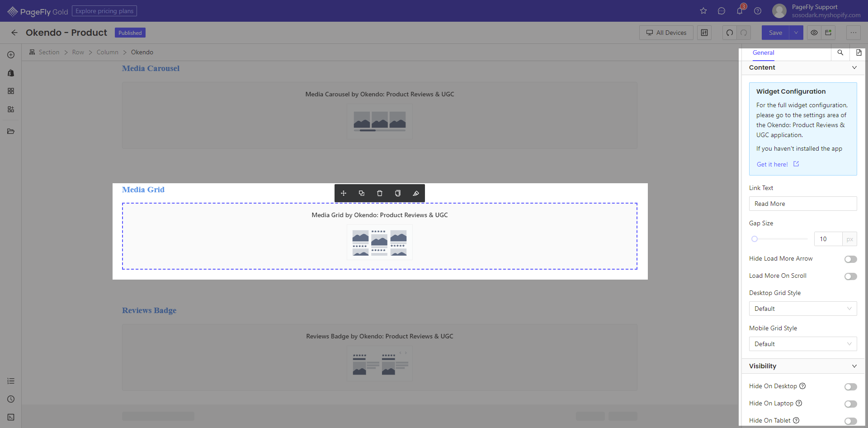The width and height of the screenshot is (868, 428).
Task: Open the chat support icon in top bar
Action: pyautogui.click(x=722, y=11)
